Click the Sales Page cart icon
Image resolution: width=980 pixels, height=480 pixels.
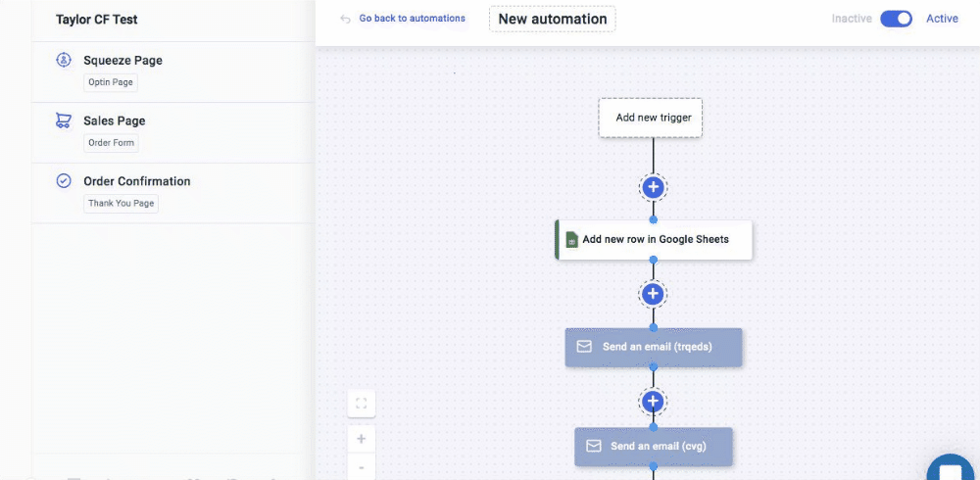pos(63,120)
